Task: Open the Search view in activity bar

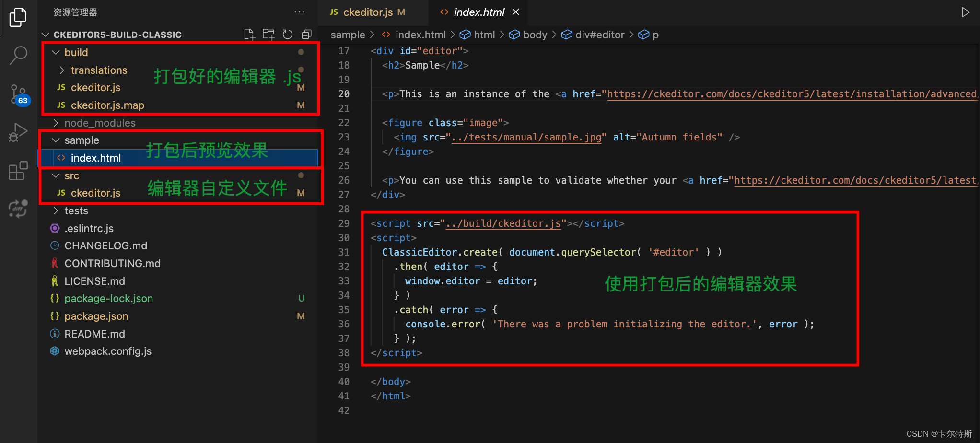Action: [x=18, y=55]
